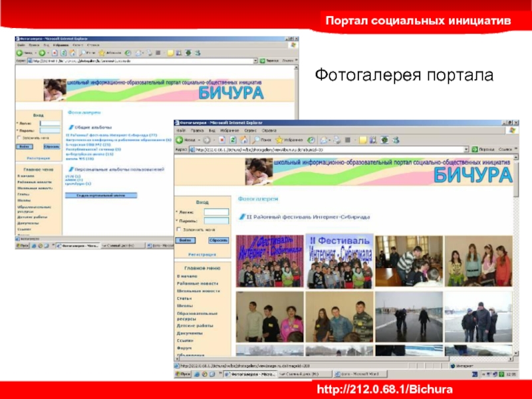Click the Forward arrow in the front browser window
Screen dimensions: 532x399
pyautogui.click(x=207, y=140)
